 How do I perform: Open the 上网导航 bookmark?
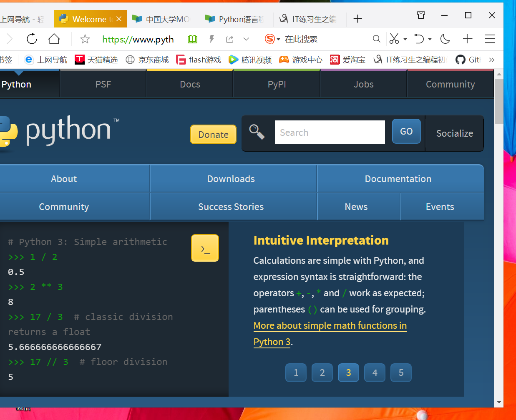pos(45,60)
